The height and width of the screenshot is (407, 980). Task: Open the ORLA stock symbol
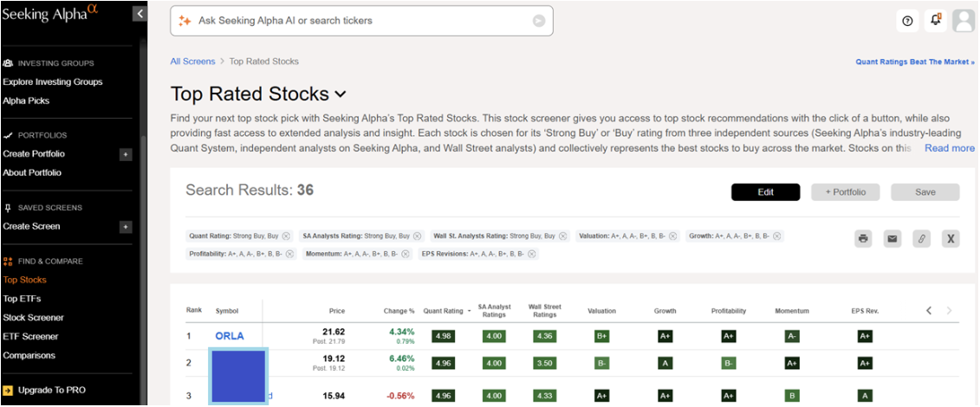(230, 336)
